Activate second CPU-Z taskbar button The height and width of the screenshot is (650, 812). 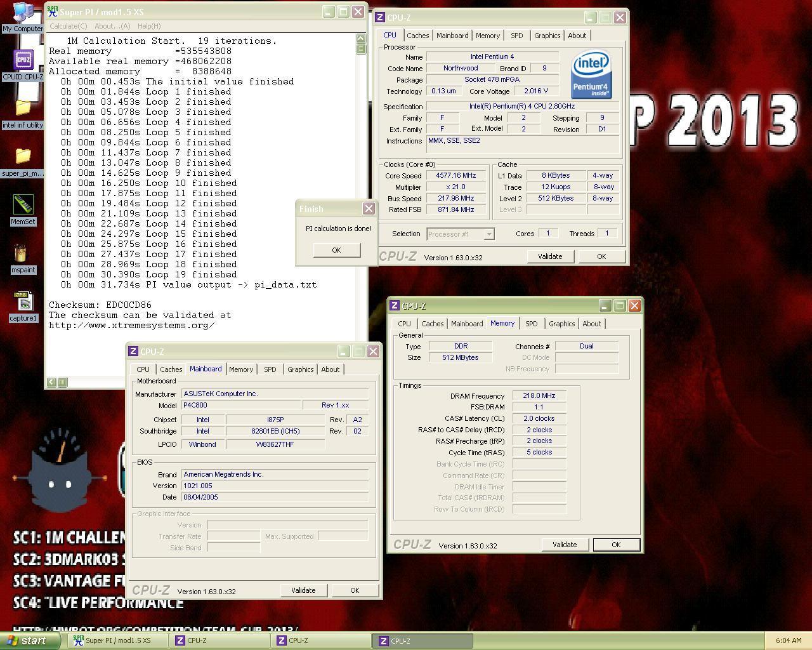(320, 641)
